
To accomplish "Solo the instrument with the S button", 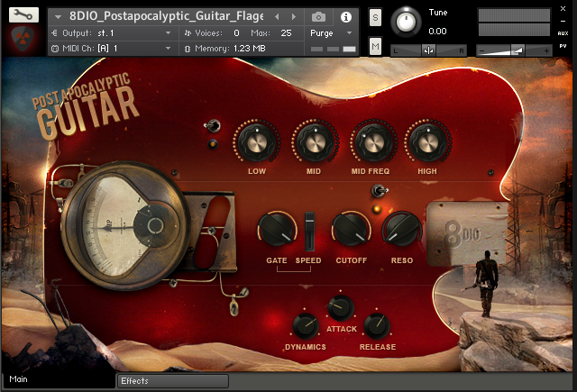I will pos(375,17).
